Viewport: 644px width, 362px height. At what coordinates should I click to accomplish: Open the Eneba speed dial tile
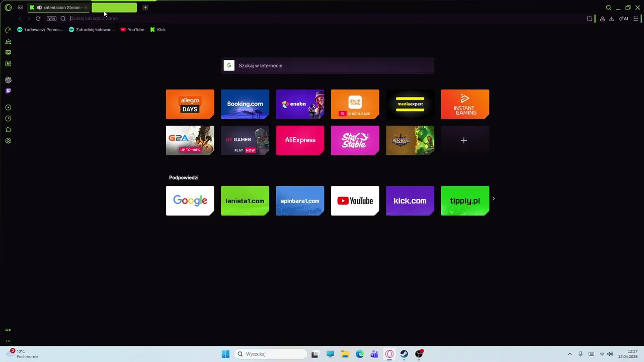[x=300, y=104]
